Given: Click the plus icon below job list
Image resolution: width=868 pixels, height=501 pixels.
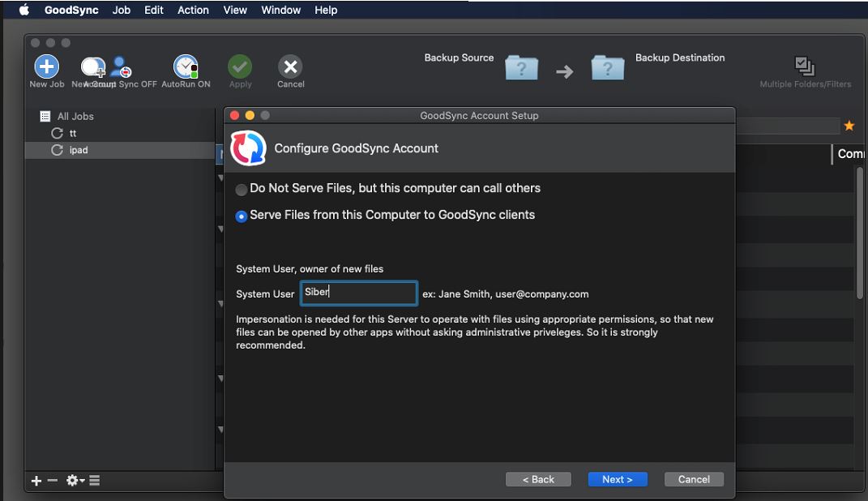Looking at the screenshot, I should click(x=36, y=481).
